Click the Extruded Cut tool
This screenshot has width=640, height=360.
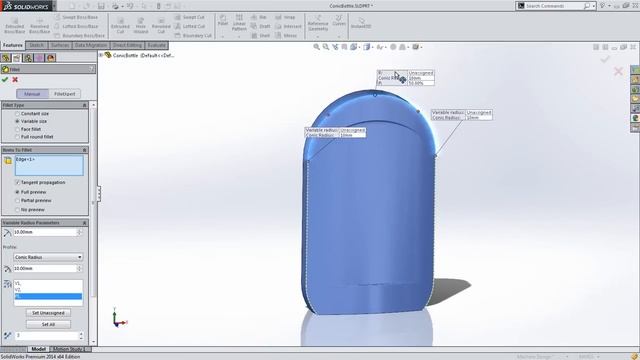(x=120, y=26)
